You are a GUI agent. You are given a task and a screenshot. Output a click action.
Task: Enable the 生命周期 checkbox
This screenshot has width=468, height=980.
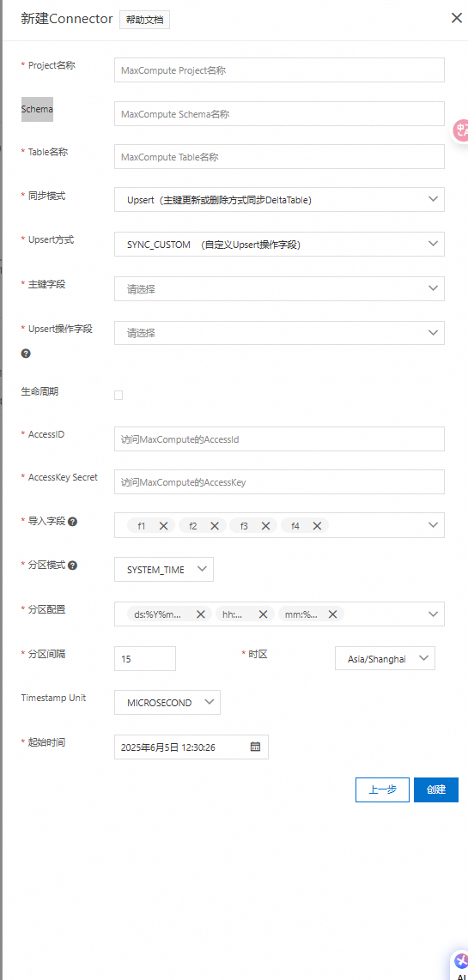(x=119, y=395)
